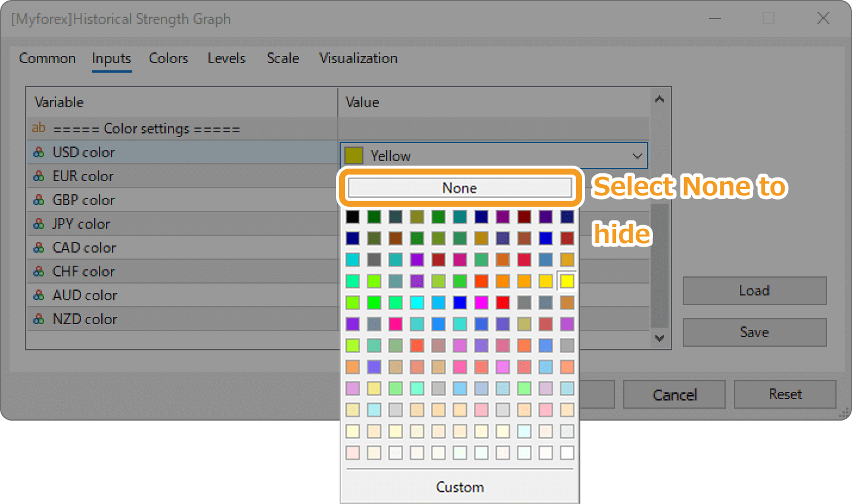Click the color icon beside USD color

(x=39, y=153)
